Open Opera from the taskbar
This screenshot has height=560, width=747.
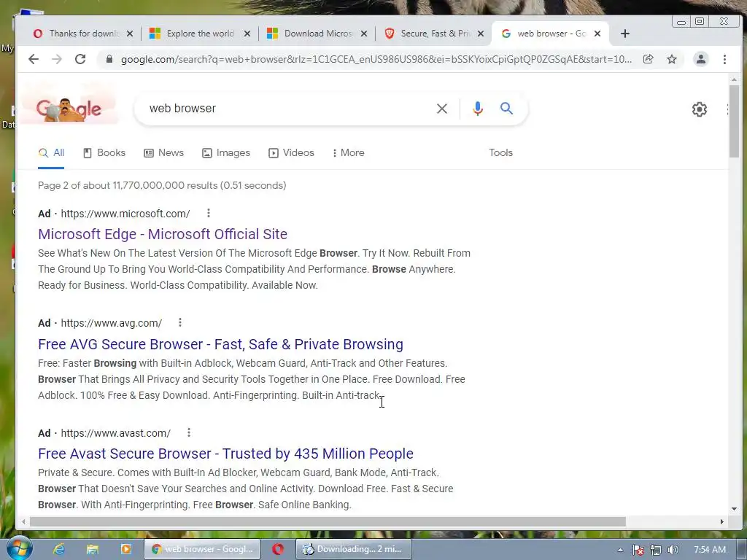pos(278,549)
